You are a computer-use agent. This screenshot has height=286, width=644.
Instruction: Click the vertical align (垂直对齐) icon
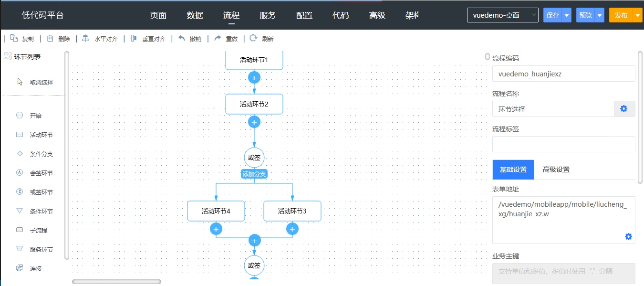coord(134,39)
